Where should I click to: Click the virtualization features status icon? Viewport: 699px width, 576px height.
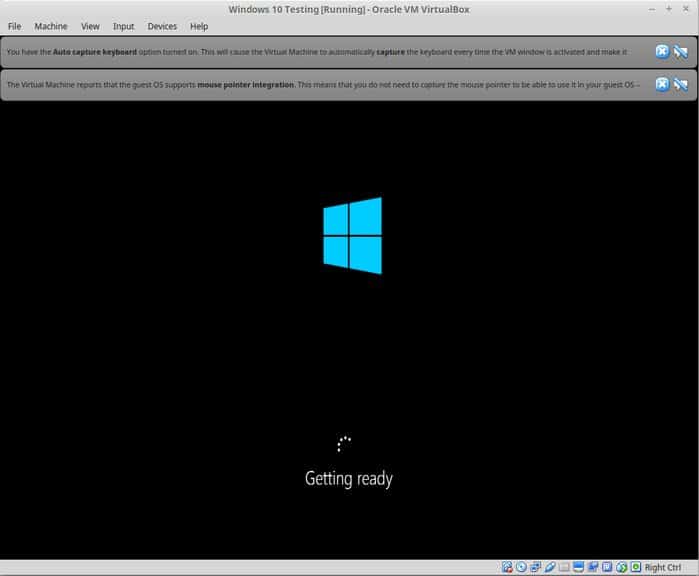[x=607, y=567]
